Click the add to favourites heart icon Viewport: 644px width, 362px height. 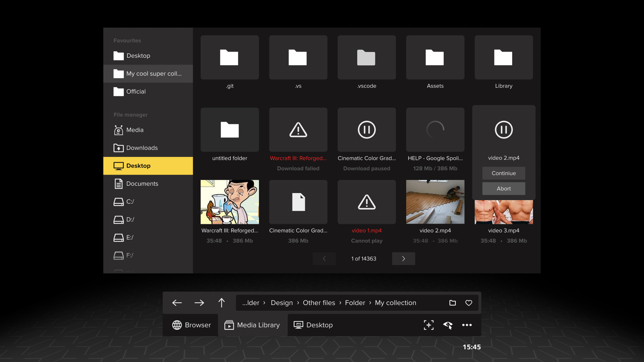click(468, 303)
